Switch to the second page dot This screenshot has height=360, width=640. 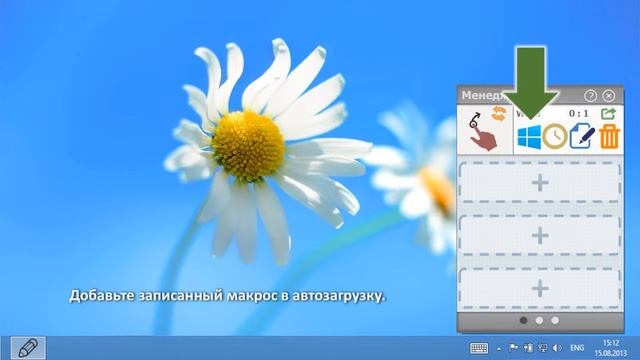coord(539,320)
